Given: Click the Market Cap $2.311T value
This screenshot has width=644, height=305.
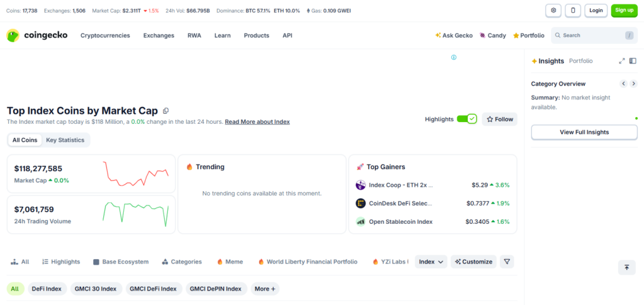Looking at the screenshot, I should [x=131, y=11].
